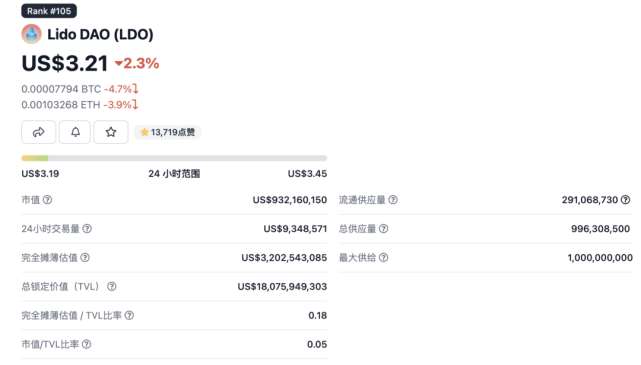The image size is (641, 365).
Task: Click the share arrow icon button
Action: click(38, 132)
